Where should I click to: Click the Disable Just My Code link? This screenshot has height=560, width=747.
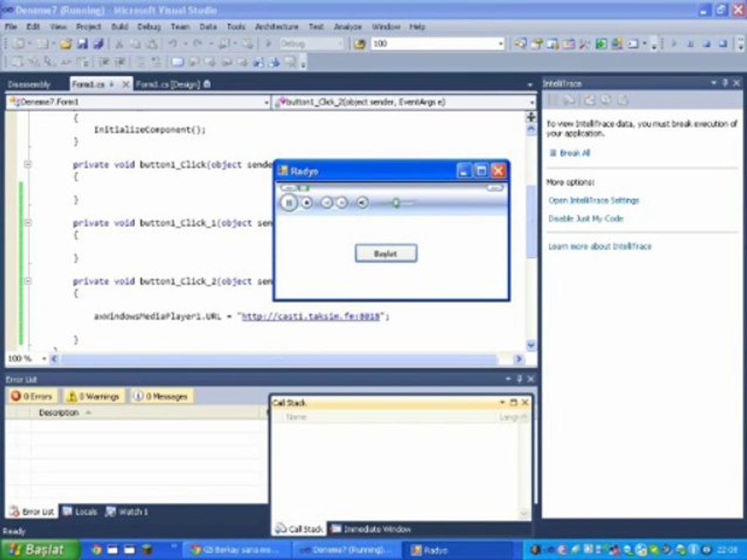585,219
